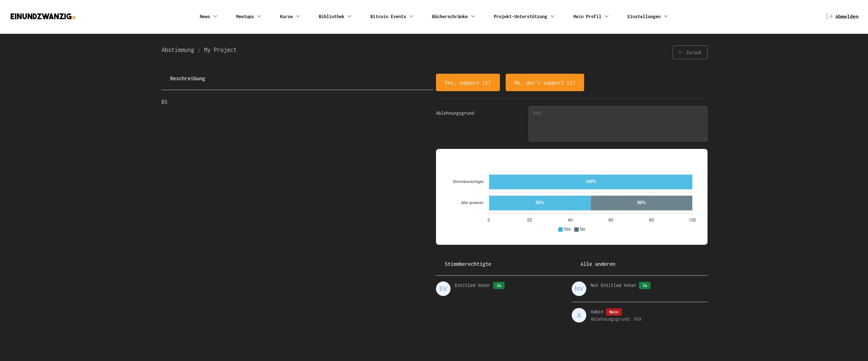Open the Projekt-Unterstützung menu
Image resolution: width=868 pixels, height=361 pixels.
tap(523, 17)
